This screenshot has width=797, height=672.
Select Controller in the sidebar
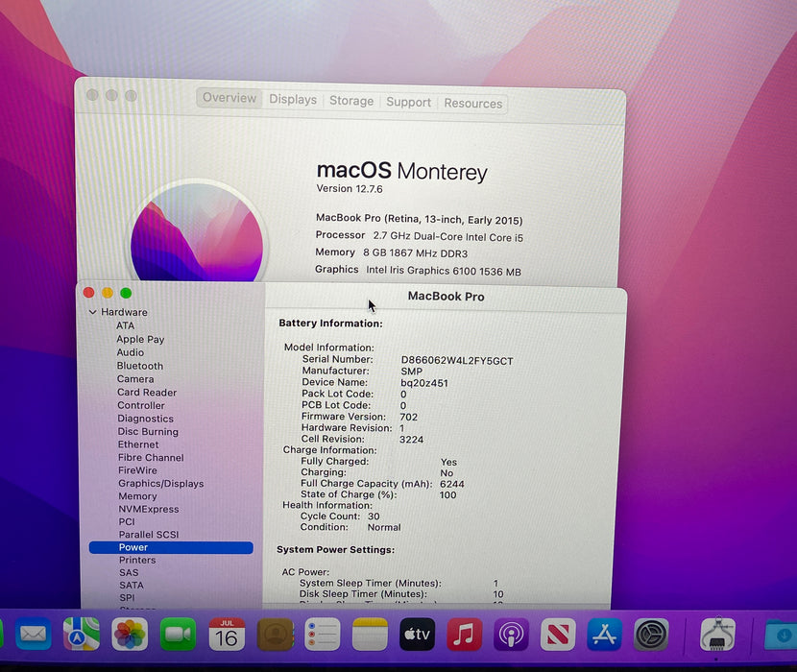(x=141, y=405)
